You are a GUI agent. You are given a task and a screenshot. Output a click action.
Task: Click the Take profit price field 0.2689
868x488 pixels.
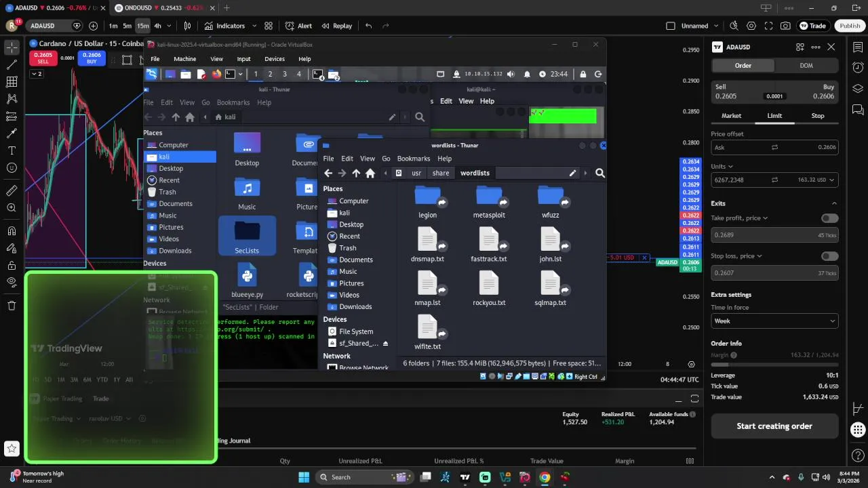[774, 235]
